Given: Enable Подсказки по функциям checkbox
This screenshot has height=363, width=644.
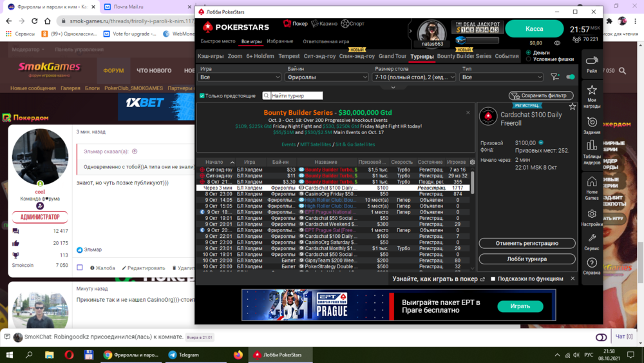Looking at the screenshot, I should point(493,279).
